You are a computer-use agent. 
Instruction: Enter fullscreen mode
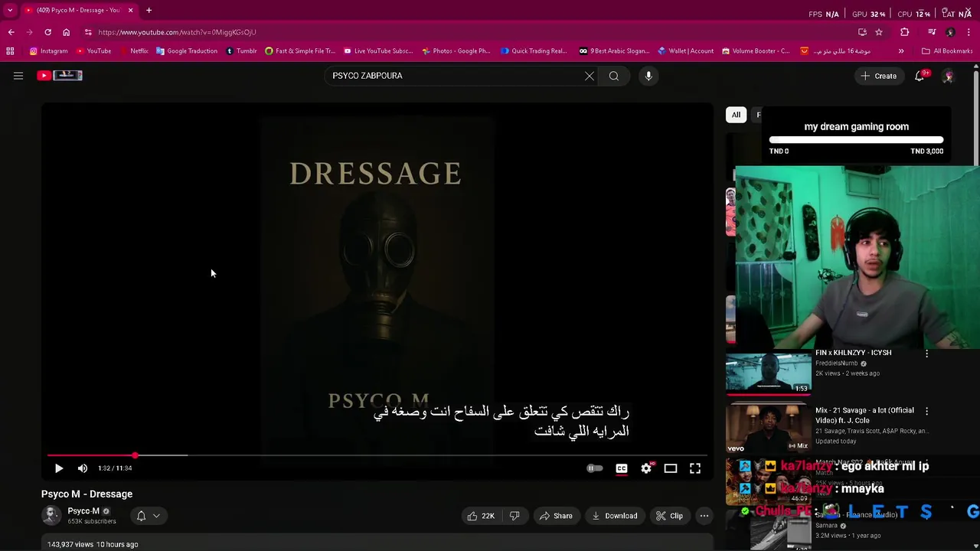(695, 468)
